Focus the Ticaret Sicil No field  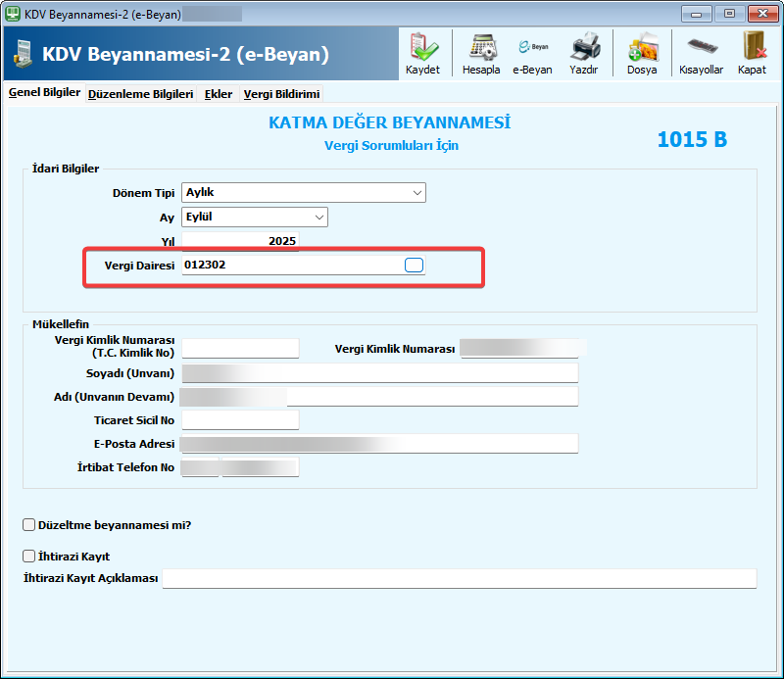pyautogui.click(x=240, y=420)
